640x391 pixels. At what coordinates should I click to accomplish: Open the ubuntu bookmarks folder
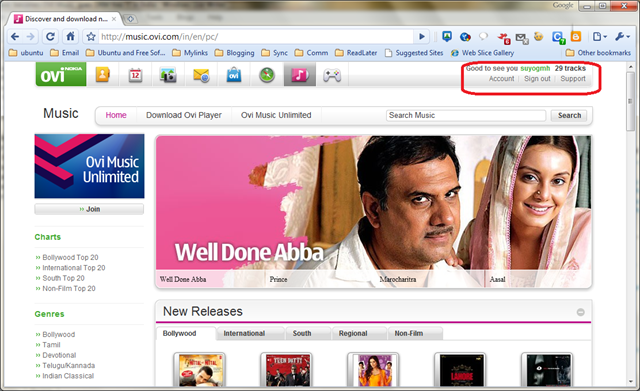click(x=26, y=53)
